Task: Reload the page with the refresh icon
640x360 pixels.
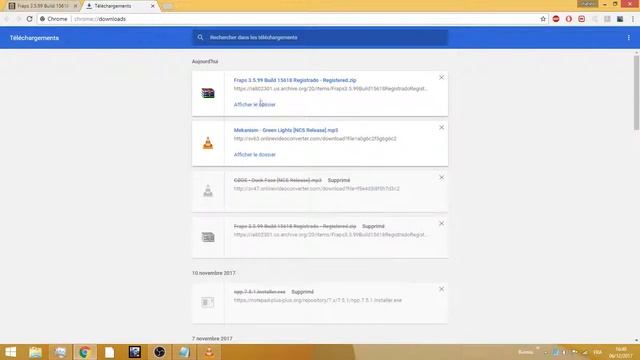Action: click(x=29, y=19)
